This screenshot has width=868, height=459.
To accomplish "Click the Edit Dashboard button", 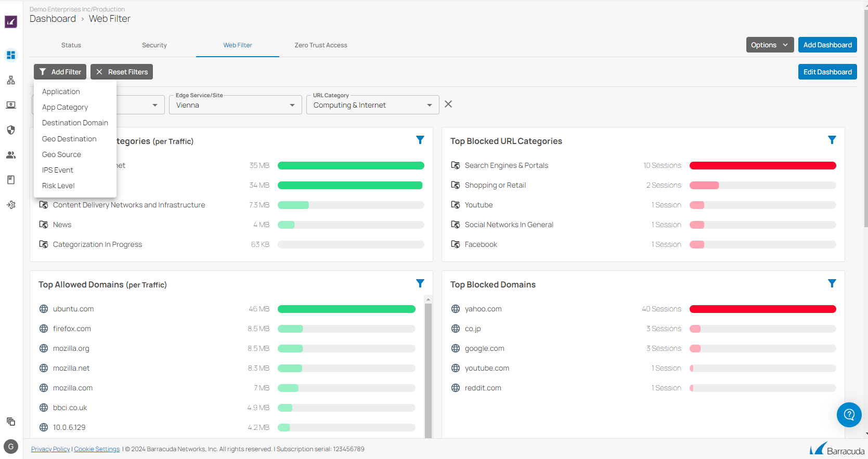I will (x=827, y=72).
